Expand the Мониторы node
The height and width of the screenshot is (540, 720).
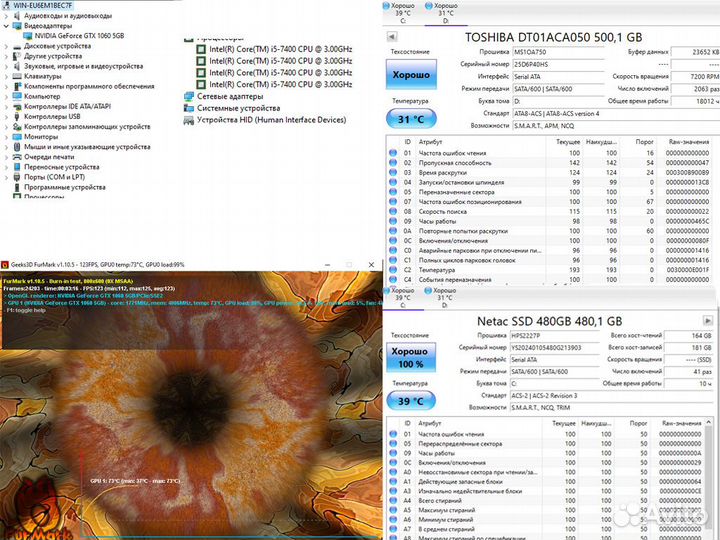(5, 136)
